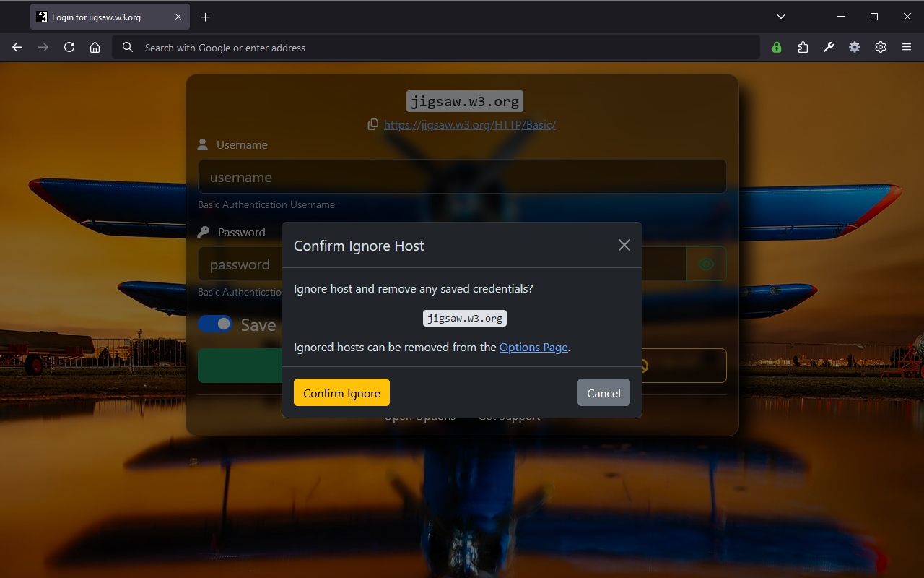Close the dialog with the X icon
Image resolution: width=924 pixels, height=578 pixels.
click(624, 245)
